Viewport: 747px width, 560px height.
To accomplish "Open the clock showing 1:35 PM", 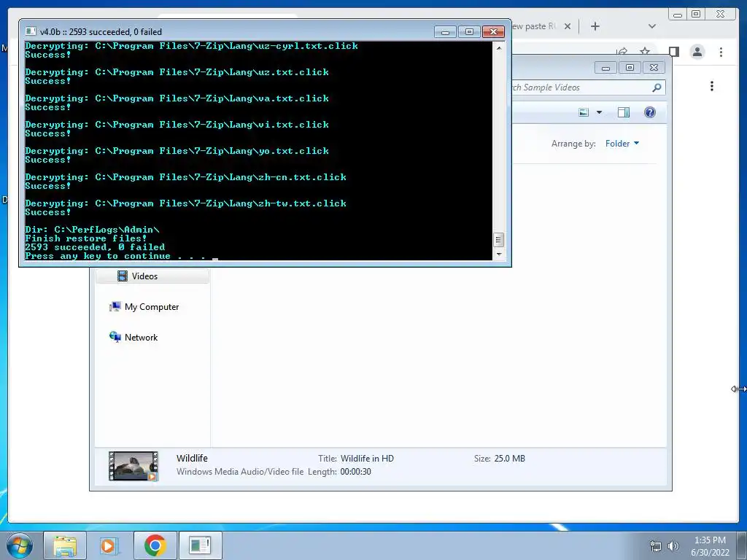I will point(710,546).
